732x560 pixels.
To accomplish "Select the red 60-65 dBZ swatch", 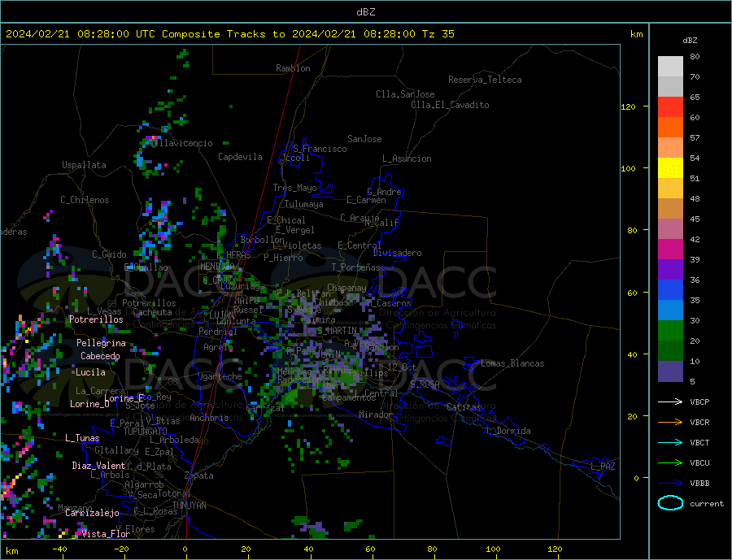I will [x=670, y=106].
